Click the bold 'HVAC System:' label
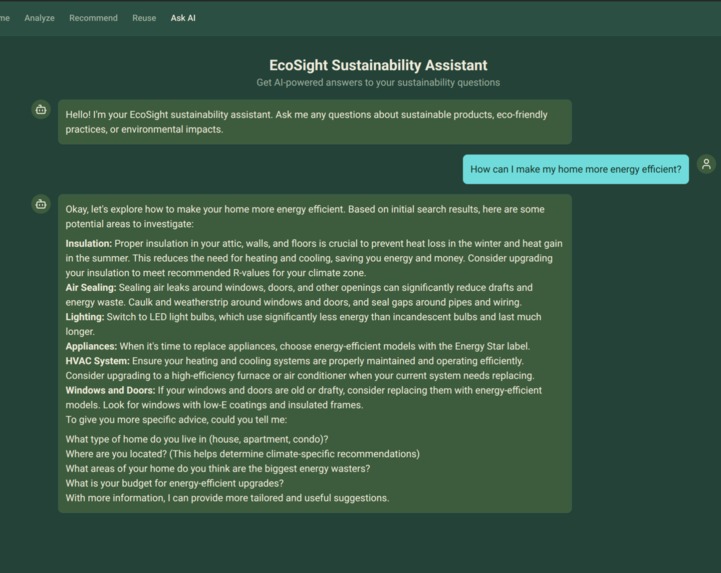The image size is (721, 573). tap(97, 361)
